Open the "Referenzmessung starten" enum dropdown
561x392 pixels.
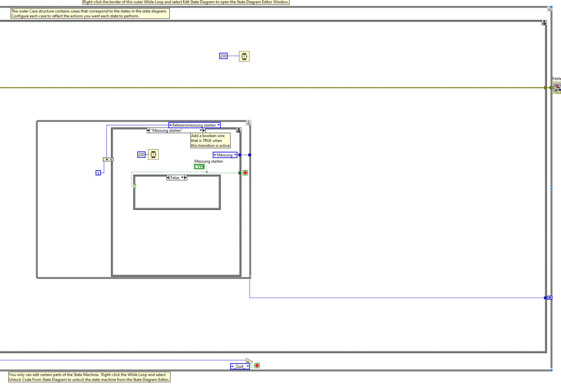tap(218, 125)
